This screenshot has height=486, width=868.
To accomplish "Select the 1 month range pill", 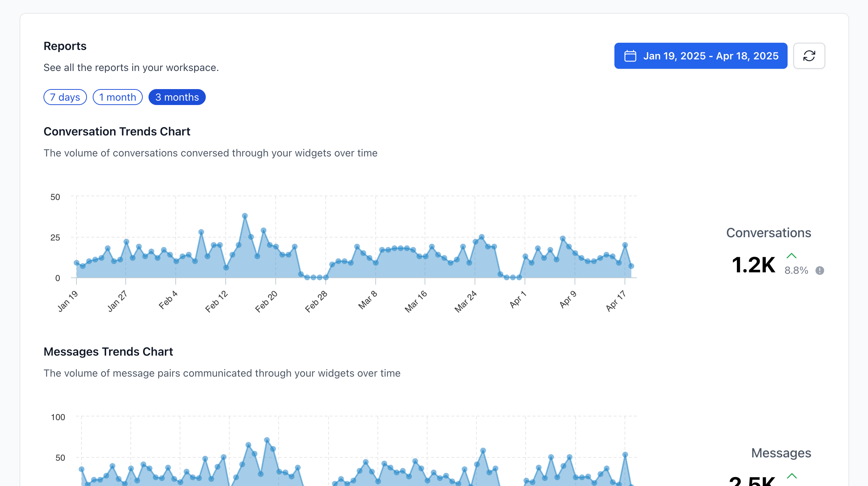I will pos(117,97).
